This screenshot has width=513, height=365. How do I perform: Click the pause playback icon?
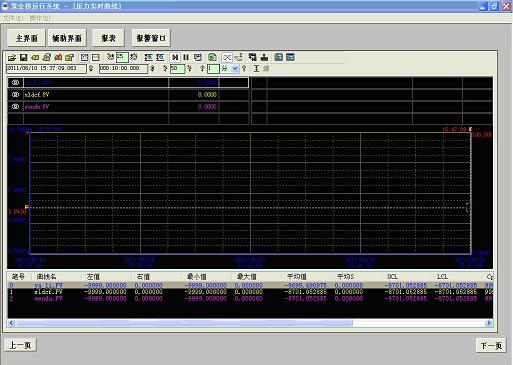(186, 57)
